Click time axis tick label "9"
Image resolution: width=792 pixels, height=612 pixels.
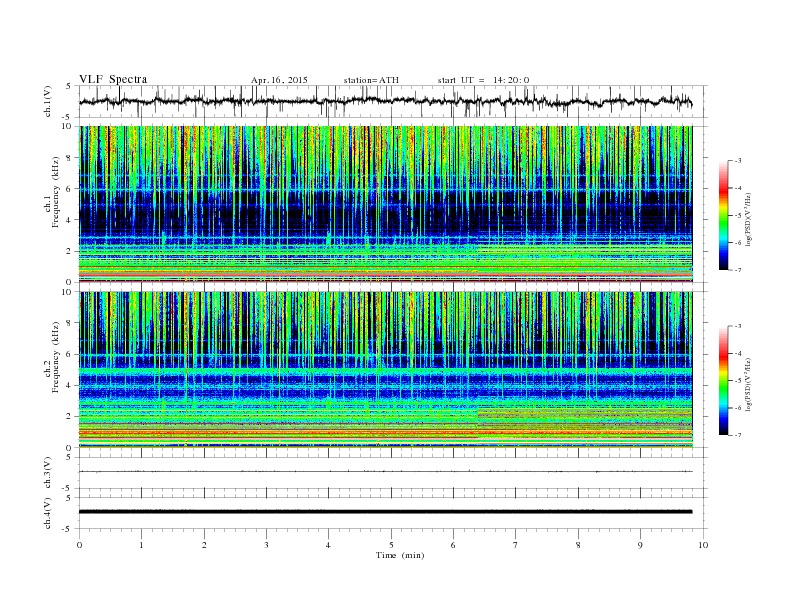640,545
